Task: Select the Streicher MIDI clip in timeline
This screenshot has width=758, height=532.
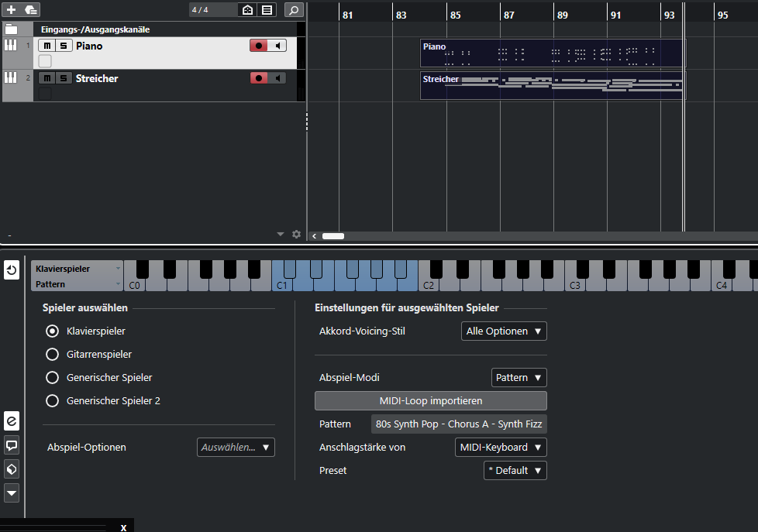Action: pyautogui.click(x=552, y=85)
